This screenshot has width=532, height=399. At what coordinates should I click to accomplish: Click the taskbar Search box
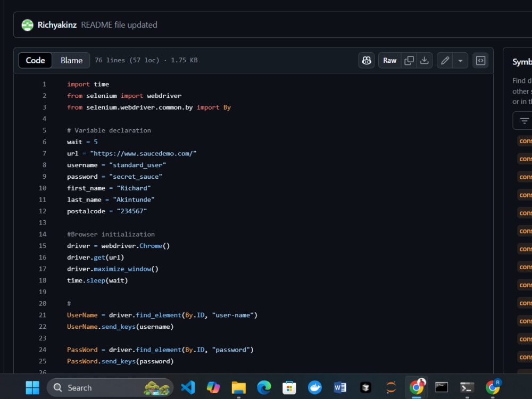110,387
